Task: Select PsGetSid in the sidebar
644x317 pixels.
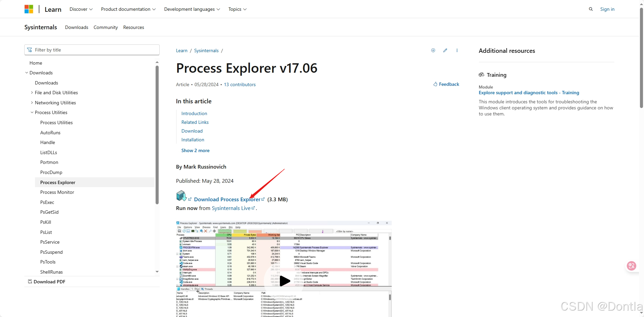Action: point(49,212)
